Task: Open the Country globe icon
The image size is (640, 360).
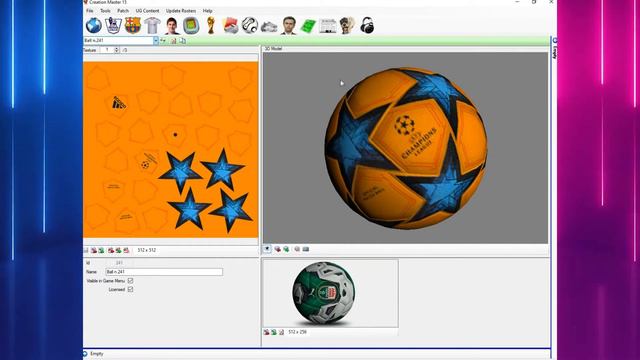Action: [93, 26]
